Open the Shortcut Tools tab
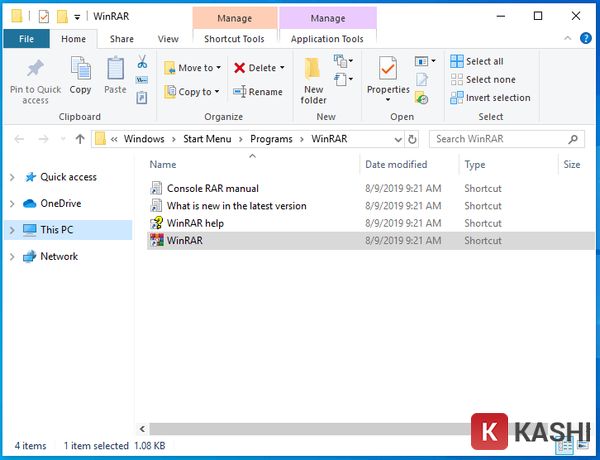 [234, 39]
